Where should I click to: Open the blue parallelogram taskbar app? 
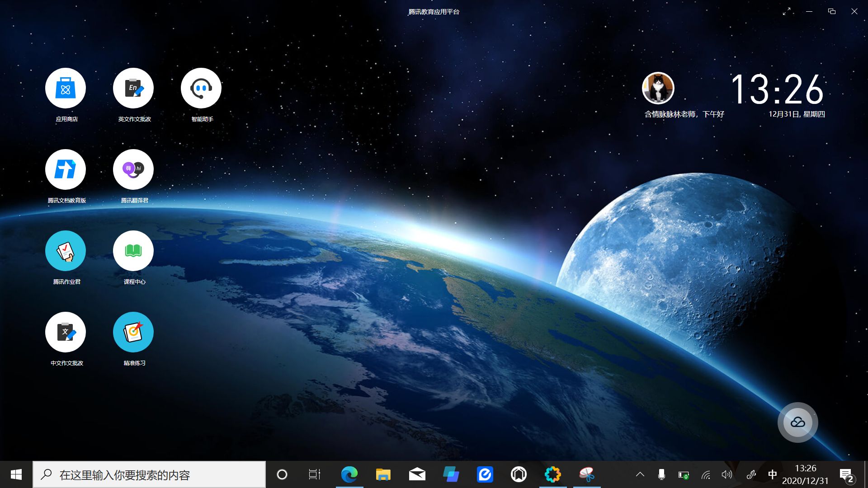pos(451,474)
